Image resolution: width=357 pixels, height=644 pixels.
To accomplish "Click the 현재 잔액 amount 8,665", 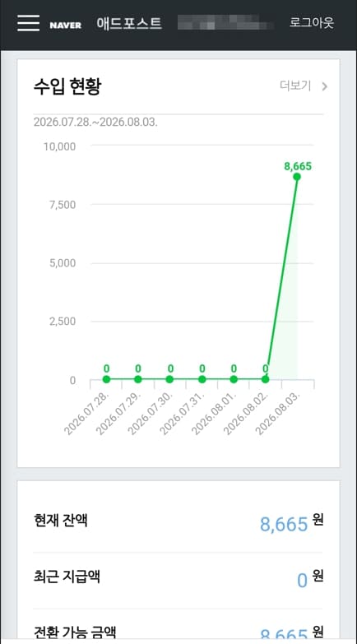I will pos(284,524).
